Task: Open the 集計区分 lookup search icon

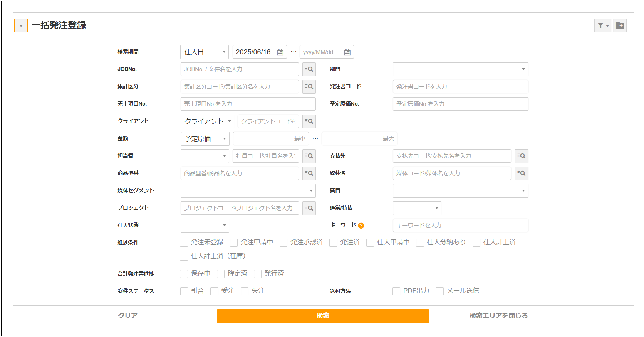Action: [x=309, y=87]
